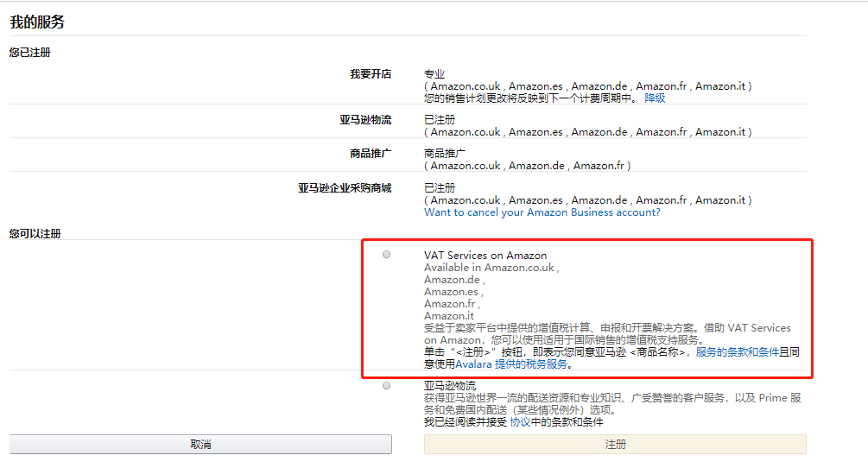Viewport: 868px width, 468px height.
Task: Click the 取消 cancel button
Action: (200, 444)
